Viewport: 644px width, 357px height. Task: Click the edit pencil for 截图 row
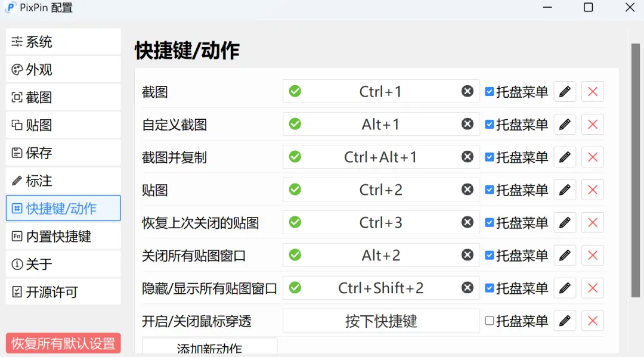click(565, 92)
